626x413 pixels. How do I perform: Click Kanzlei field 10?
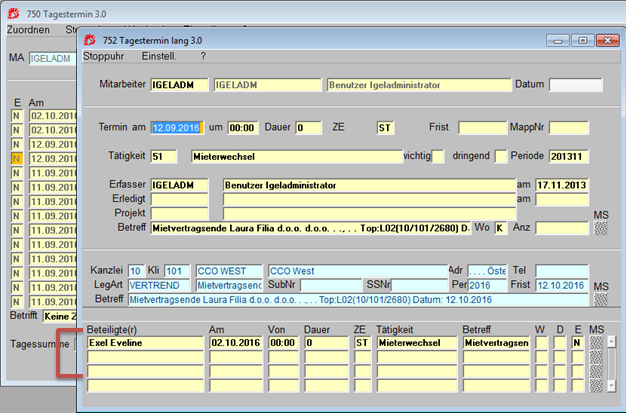137,271
